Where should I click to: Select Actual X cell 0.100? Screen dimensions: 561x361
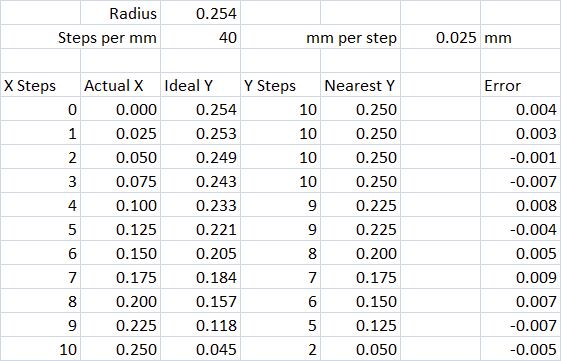click(121, 205)
